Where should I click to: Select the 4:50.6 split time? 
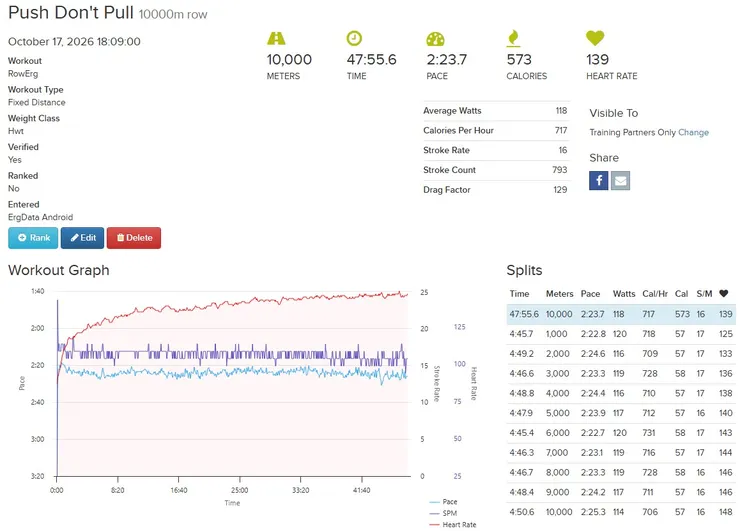click(x=521, y=513)
